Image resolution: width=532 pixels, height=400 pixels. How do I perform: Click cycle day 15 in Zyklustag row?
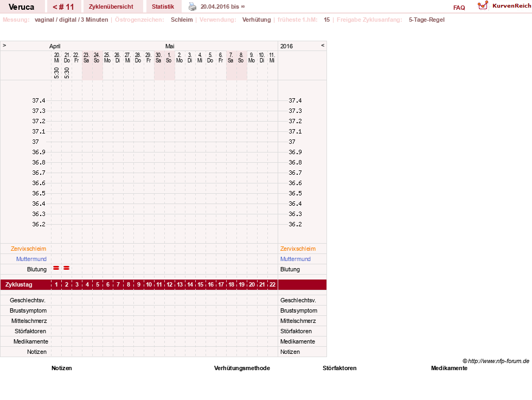(201, 284)
